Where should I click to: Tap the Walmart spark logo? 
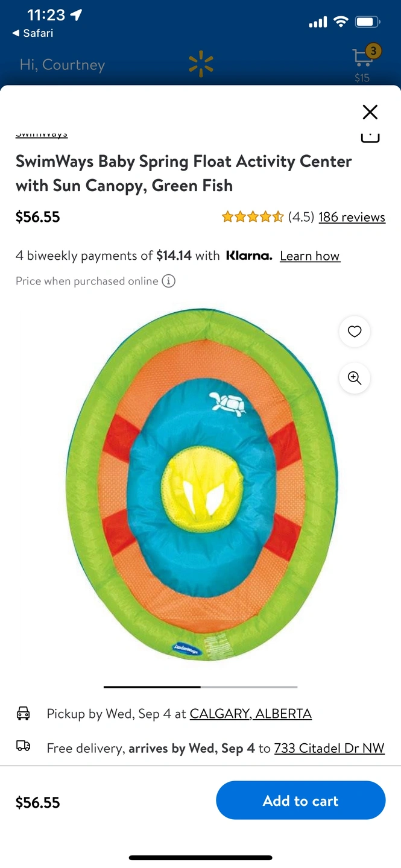pyautogui.click(x=201, y=64)
